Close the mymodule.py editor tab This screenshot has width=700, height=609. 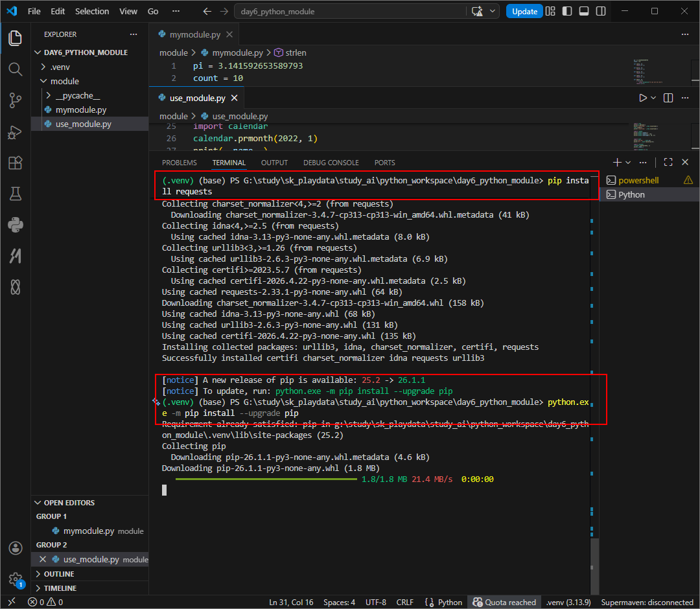coord(229,34)
